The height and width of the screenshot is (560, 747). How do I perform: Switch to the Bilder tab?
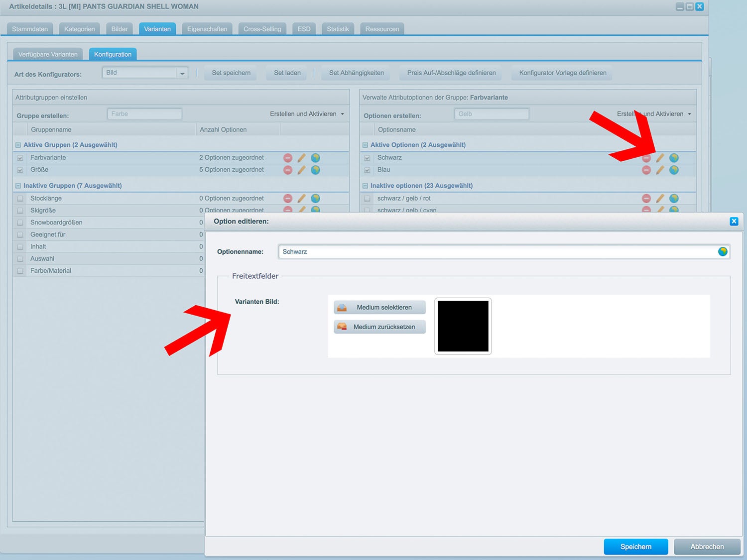(120, 29)
